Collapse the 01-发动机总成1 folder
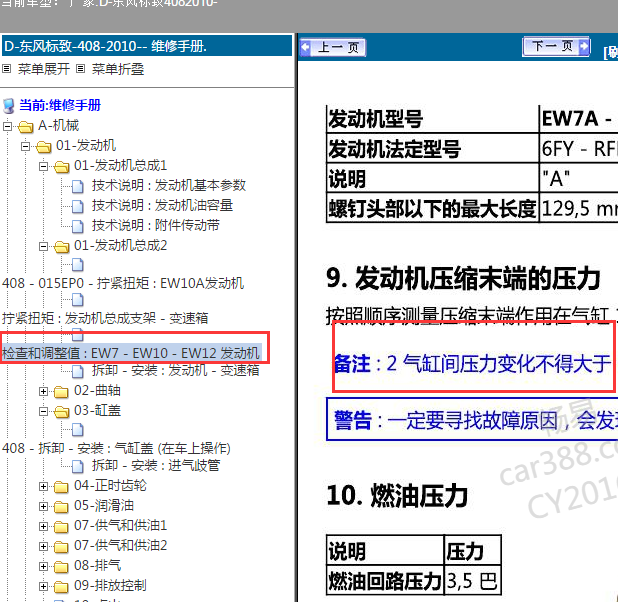The height and width of the screenshot is (602, 618). [43, 166]
